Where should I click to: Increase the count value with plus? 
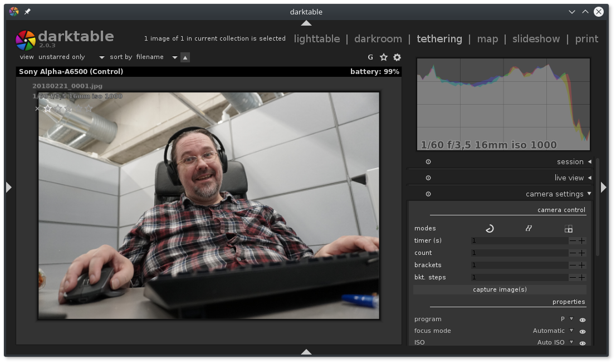582,253
